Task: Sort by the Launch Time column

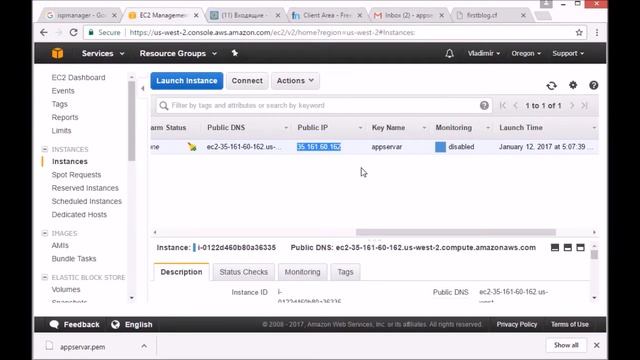Action: coord(521,128)
